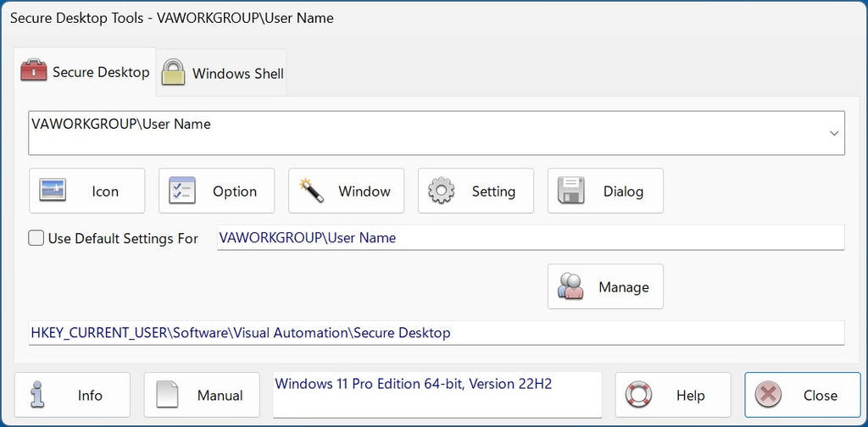Image resolution: width=868 pixels, height=427 pixels.
Task: Open Option via its checklist icon
Action: (x=182, y=191)
